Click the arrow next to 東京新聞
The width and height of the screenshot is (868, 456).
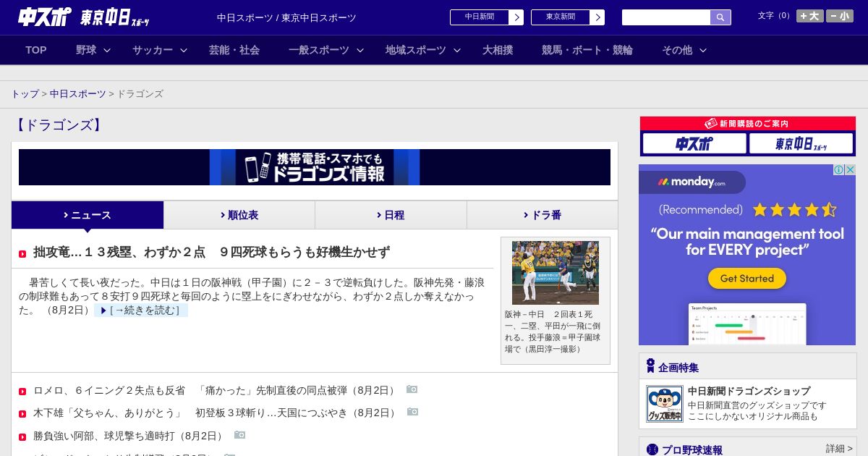point(597,17)
